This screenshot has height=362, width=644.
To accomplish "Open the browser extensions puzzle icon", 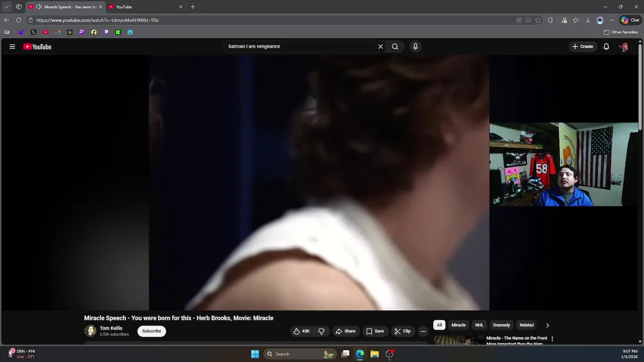I will [550, 20].
